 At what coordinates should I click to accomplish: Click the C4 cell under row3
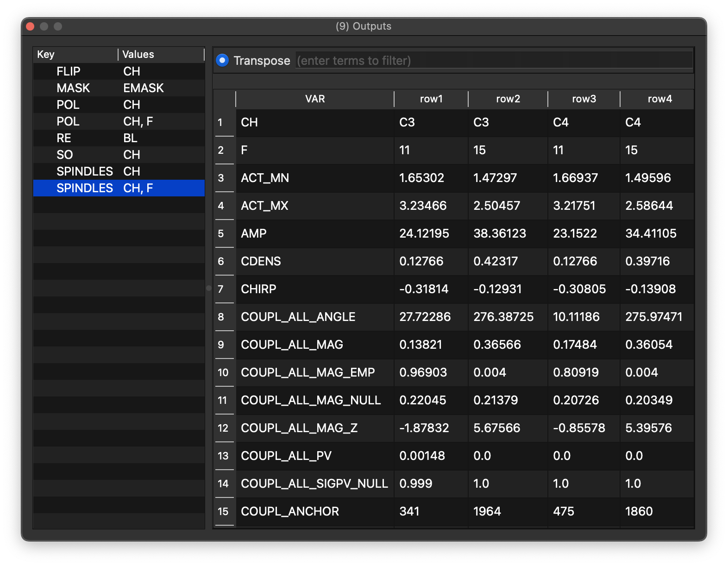(x=584, y=123)
